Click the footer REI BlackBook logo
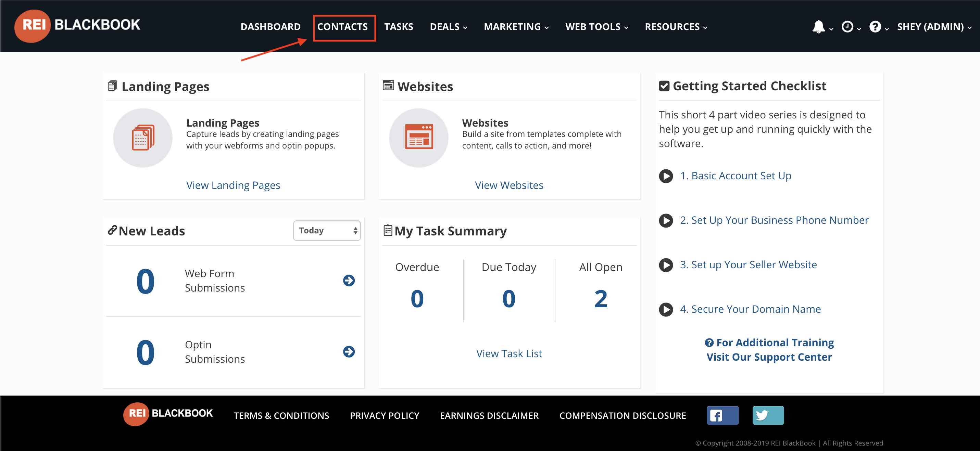The image size is (980, 451). 168,414
